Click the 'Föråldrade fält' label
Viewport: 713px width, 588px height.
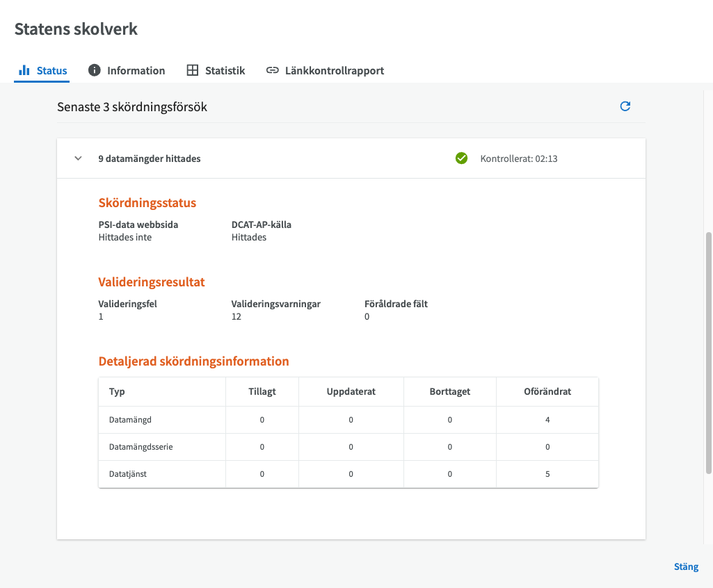tap(396, 304)
